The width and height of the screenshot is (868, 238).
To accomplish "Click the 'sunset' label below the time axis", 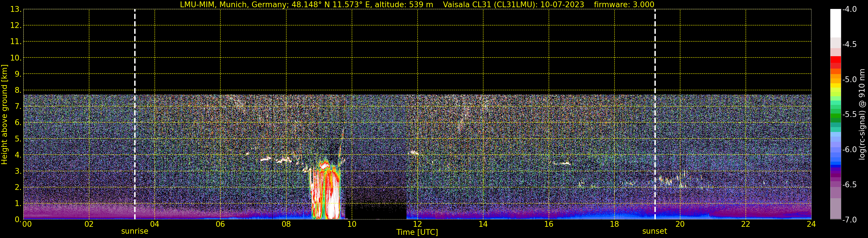I will point(655,231).
